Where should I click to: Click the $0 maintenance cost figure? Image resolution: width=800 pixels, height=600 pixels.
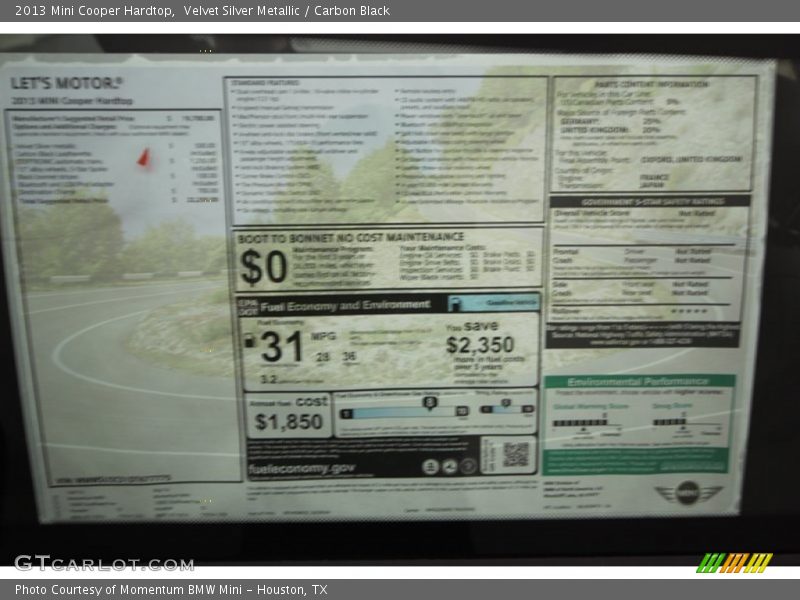pyautogui.click(x=262, y=266)
